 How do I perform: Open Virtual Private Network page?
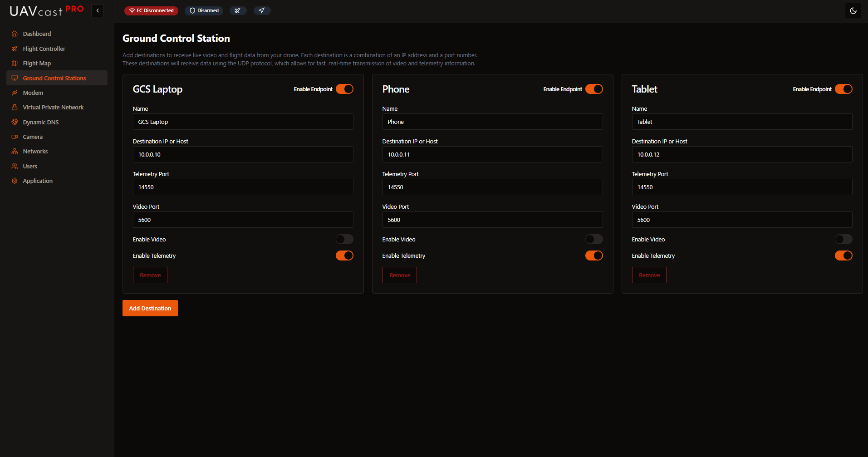[x=53, y=108]
